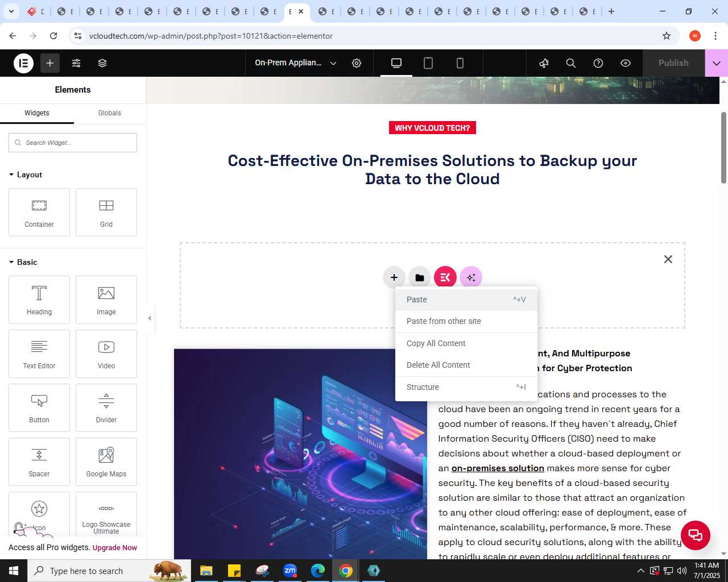
Task: Switch to mobile responsive view
Action: click(460, 63)
